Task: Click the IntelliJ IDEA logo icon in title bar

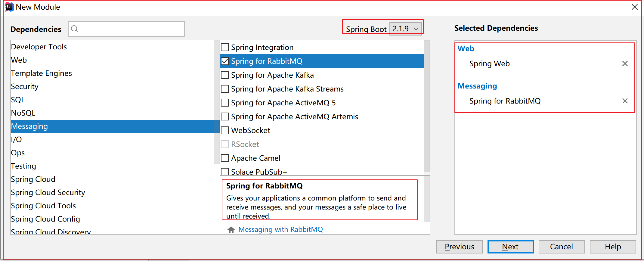Action: [x=9, y=7]
